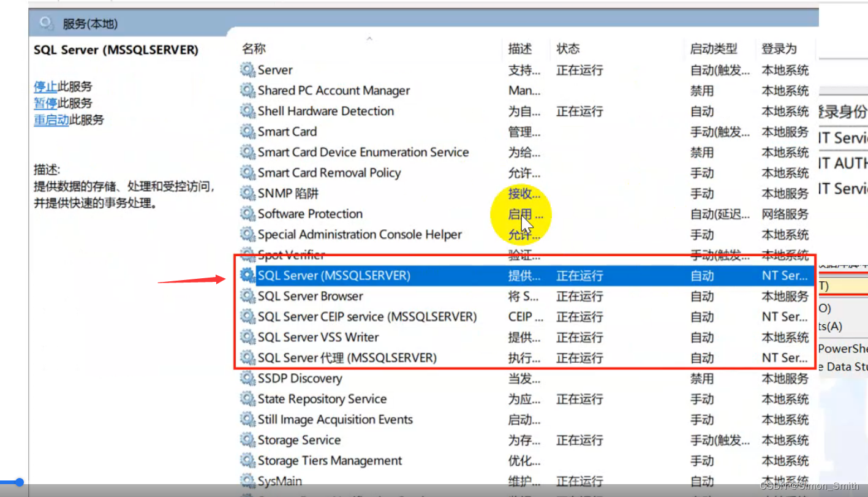Click gear icon of Special Administration Console Helper

point(247,235)
